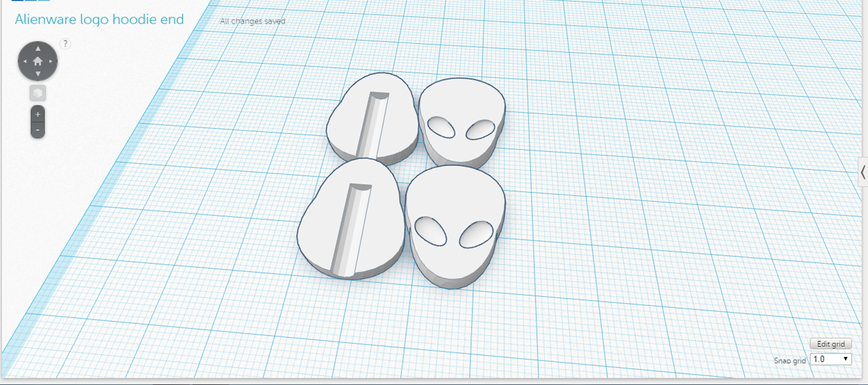Click the project title Alienware logo hoodie end
Screen dimensions: 868x385
100,19
